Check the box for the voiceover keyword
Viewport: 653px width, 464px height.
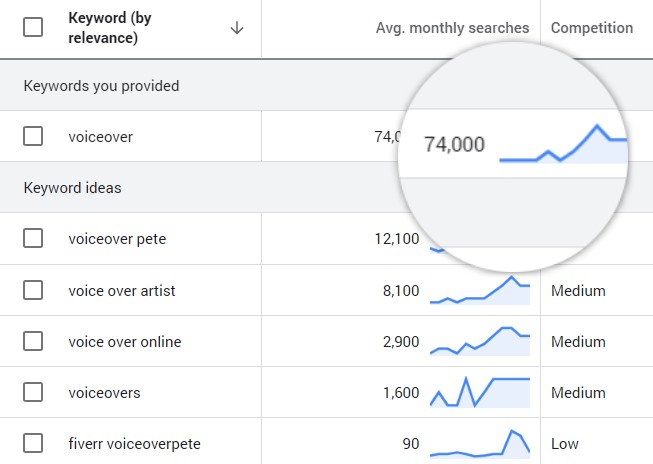click(33, 136)
